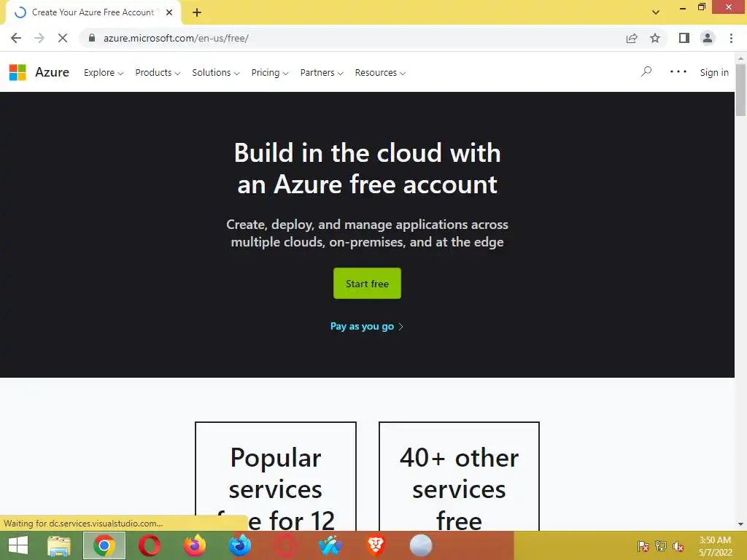747x560 pixels.
Task: Click the scrollbar down arrow
Action: (x=740, y=524)
